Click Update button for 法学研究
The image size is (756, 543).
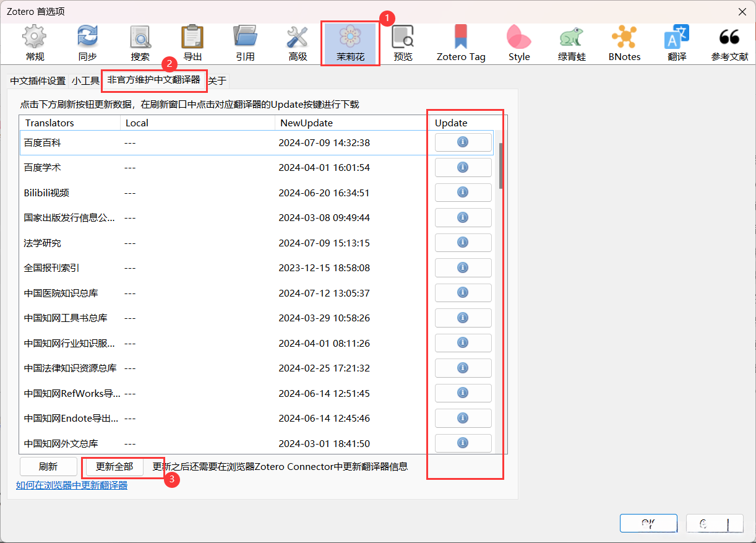(x=463, y=243)
